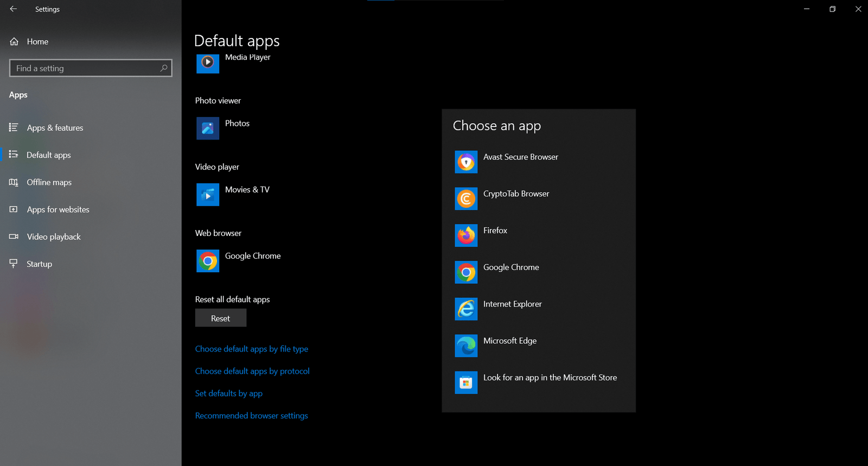Screen dimensions: 868x466
Task: Click the Apps for websites sidebar icon
Action: [14, 209]
